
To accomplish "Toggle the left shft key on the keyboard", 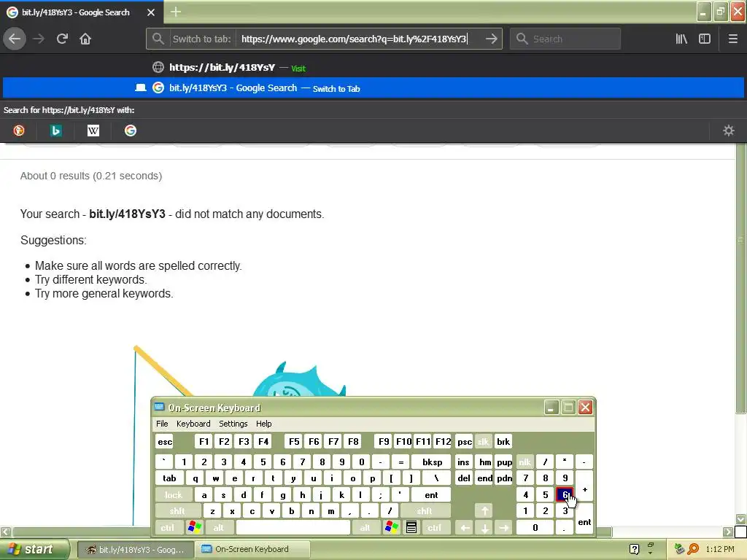I will pos(177,511).
